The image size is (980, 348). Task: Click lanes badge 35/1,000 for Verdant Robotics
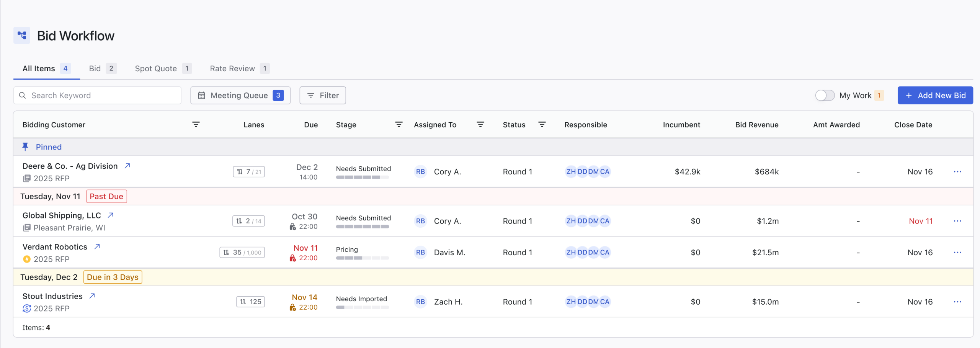point(242,253)
